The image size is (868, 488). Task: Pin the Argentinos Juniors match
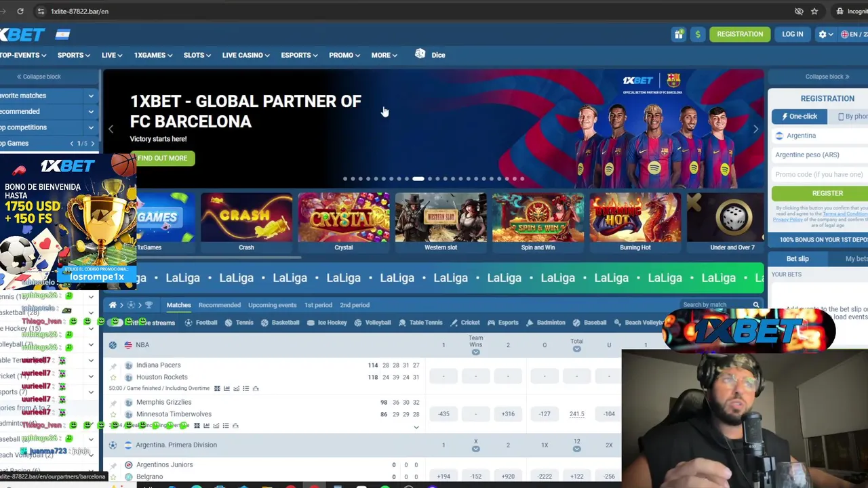[113, 467]
